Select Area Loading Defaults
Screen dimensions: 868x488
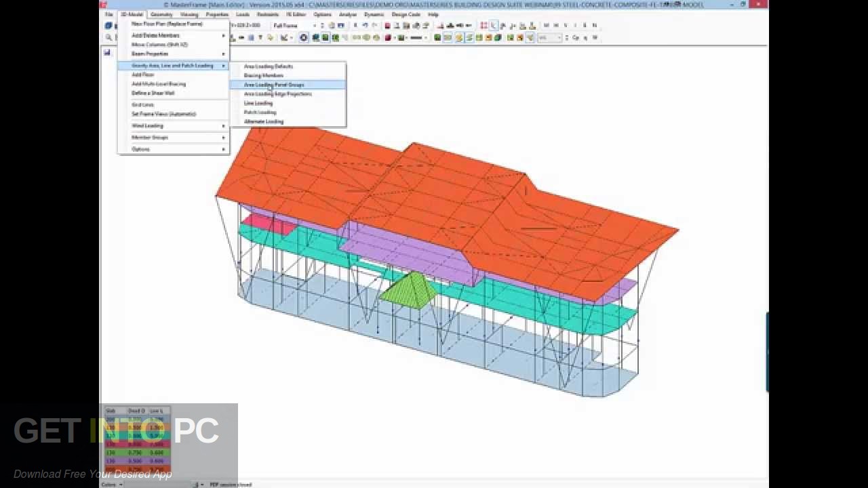269,66
